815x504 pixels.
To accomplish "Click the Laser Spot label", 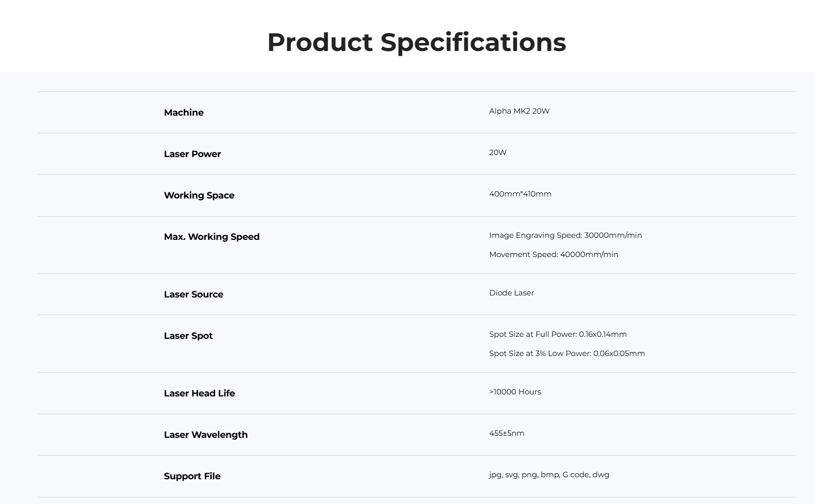I will (188, 336).
